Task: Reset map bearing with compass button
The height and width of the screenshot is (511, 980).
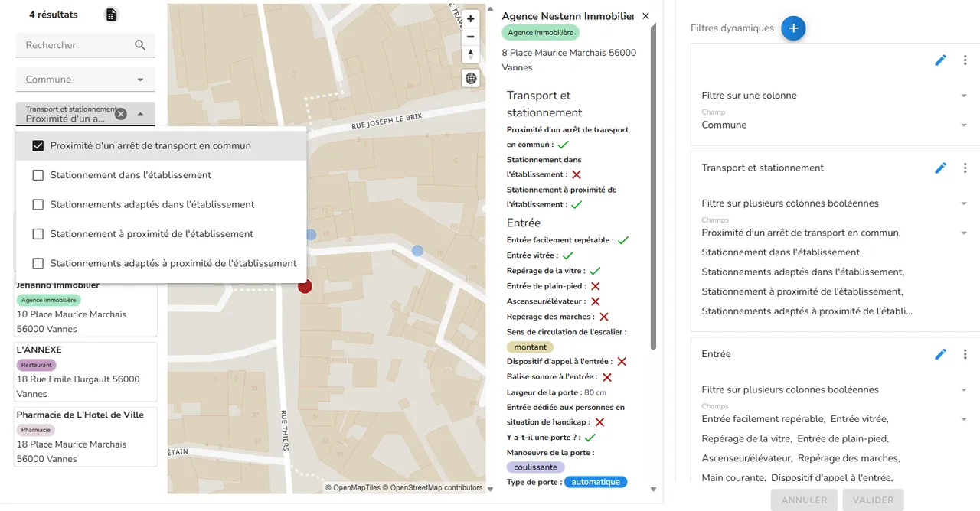Action: 471,54
